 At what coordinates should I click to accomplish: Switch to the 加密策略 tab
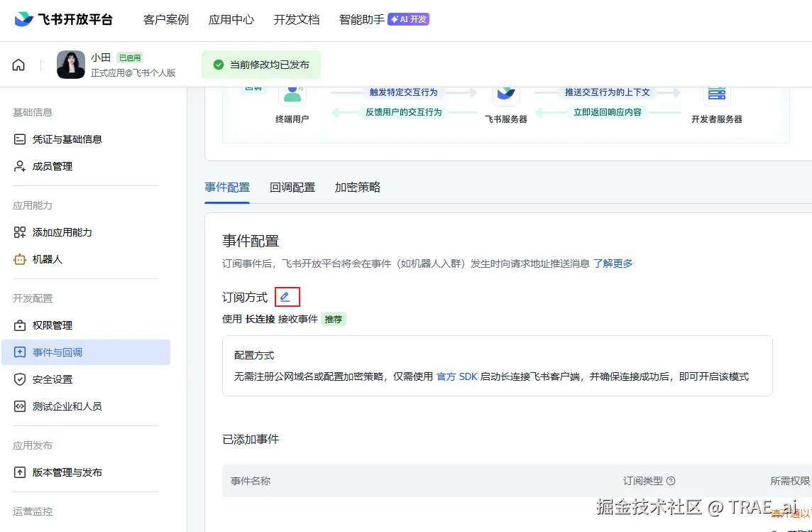point(357,188)
